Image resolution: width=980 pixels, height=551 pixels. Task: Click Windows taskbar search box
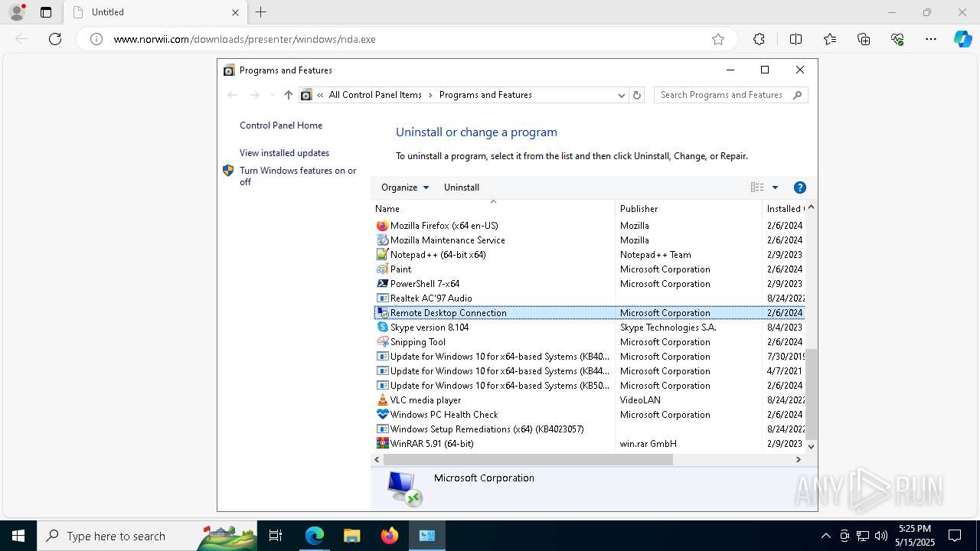[x=147, y=536]
